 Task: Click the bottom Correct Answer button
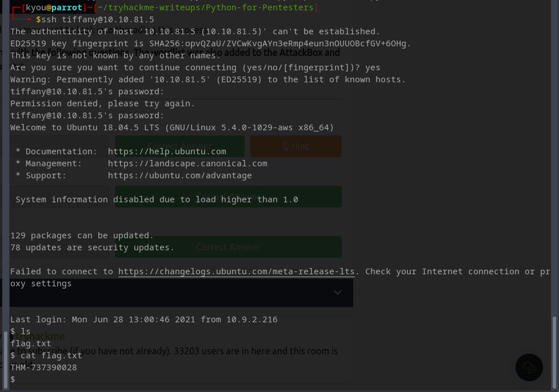click(x=228, y=247)
